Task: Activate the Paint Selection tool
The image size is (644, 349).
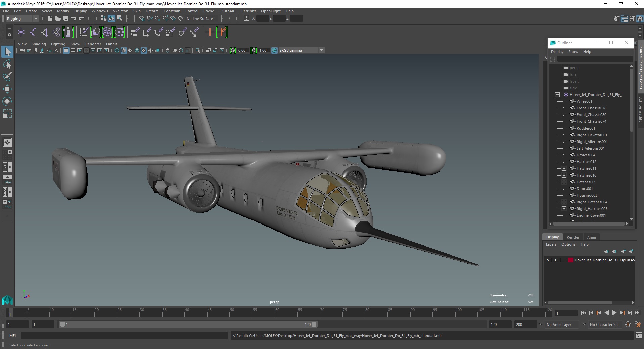Action: (x=7, y=77)
